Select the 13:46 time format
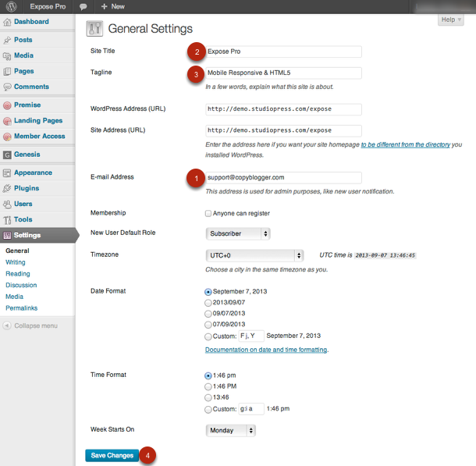 click(208, 397)
